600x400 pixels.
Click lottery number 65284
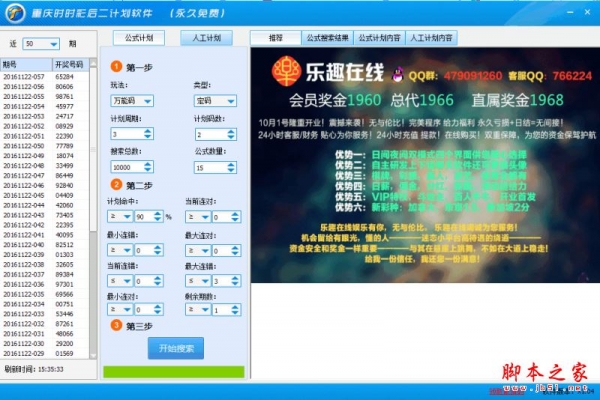(64, 77)
